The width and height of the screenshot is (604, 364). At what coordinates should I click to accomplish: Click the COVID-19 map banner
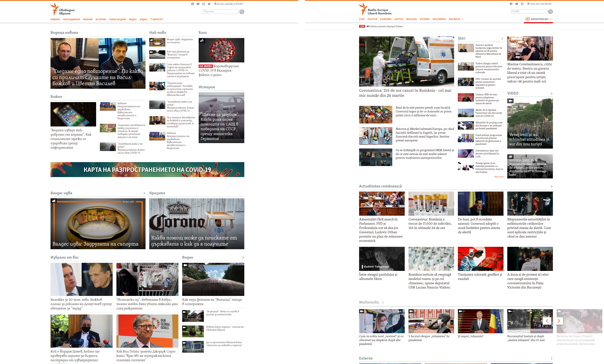tap(147, 170)
